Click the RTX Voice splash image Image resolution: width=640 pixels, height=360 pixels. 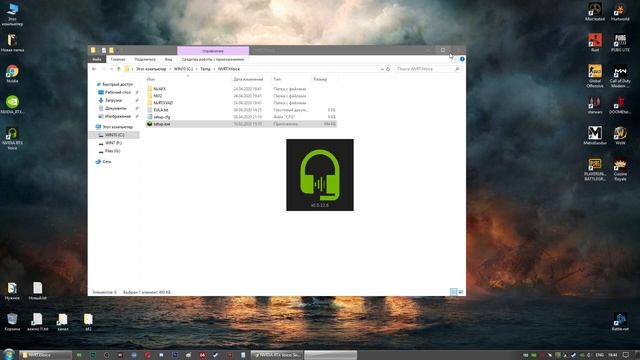tap(320, 175)
